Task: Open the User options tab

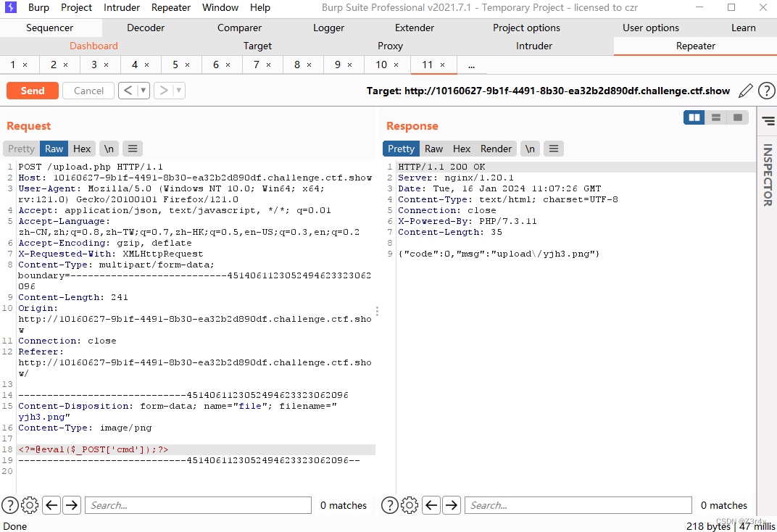Action: click(x=651, y=28)
